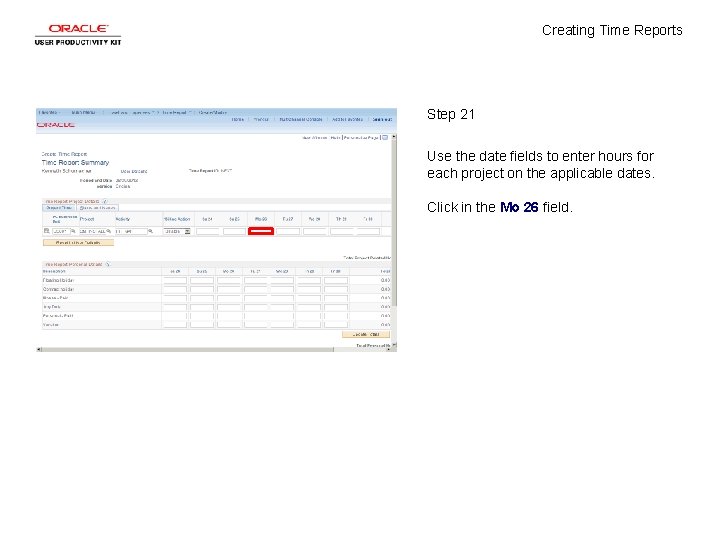Click the vertical scrollbar up arrow
This screenshot has height=540, width=720.
(394, 137)
